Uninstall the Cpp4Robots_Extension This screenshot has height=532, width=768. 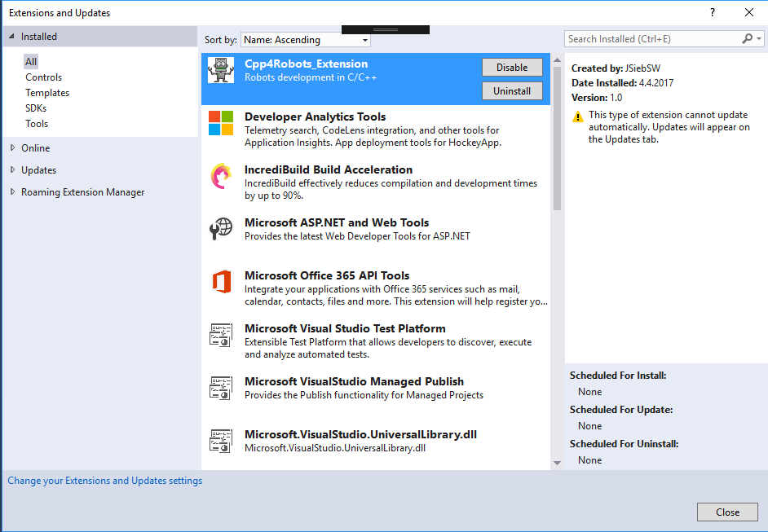[x=512, y=91]
